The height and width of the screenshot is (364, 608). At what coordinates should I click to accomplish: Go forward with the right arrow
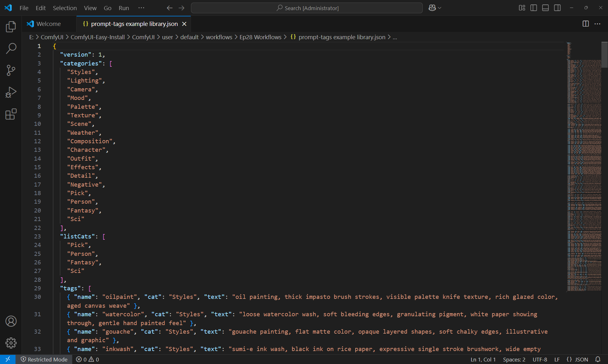tap(181, 8)
